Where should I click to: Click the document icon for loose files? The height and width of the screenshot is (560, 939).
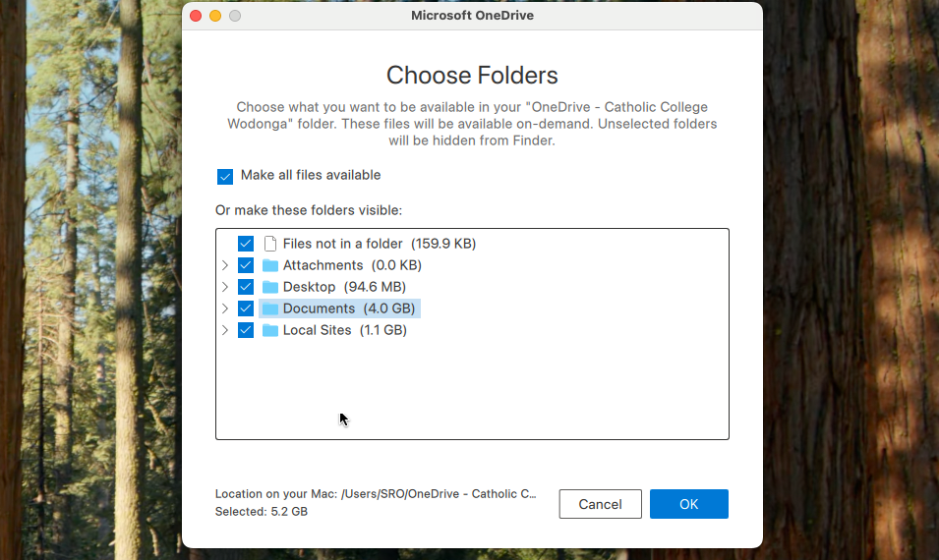click(x=270, y=244)
